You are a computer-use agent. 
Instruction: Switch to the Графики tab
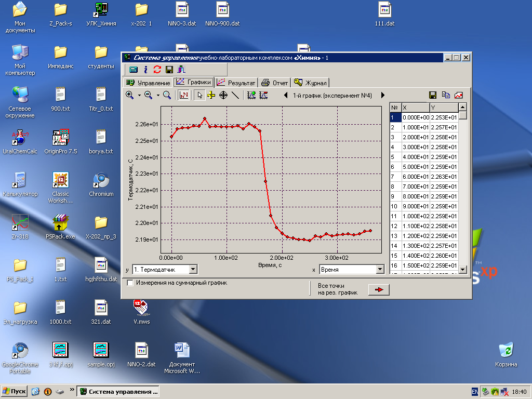point(193,82)
